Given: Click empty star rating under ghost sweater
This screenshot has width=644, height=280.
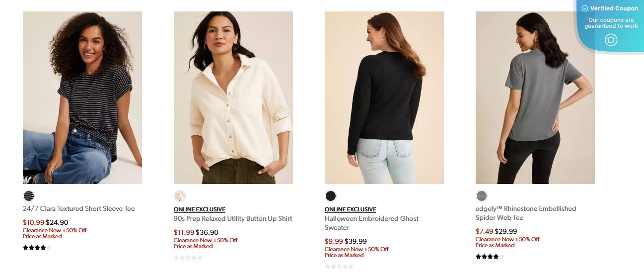Looking at the screenshot, I should [x=339, y=267].
